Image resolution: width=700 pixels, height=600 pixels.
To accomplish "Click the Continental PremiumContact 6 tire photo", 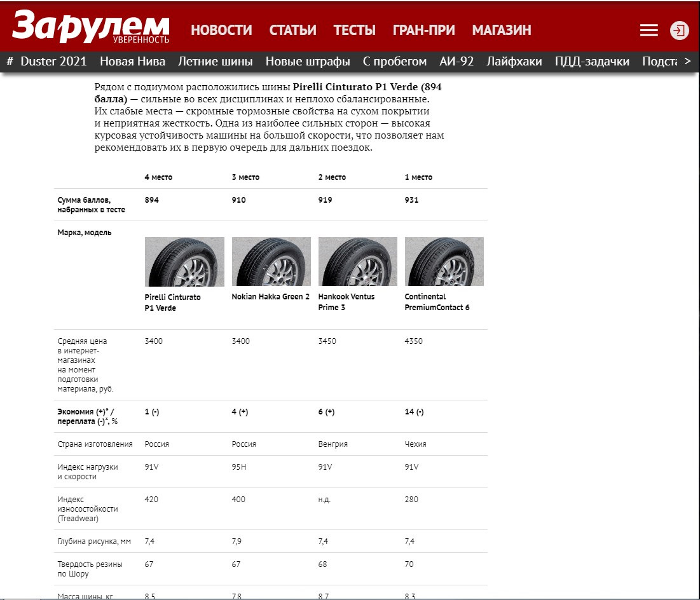I will (444, 262).
